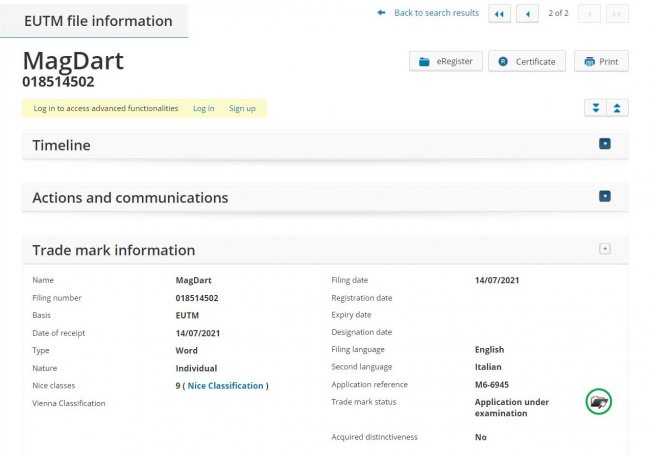Click the MagDart trade mark title

click(x=73, y=60)
